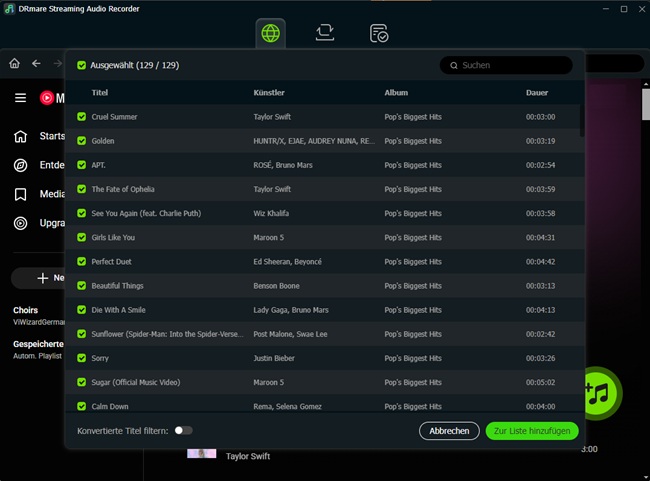This screenshot has height=481, width=650.
Task: Uncheck the Calm Down row checkbox
Action: pos(82,406)
